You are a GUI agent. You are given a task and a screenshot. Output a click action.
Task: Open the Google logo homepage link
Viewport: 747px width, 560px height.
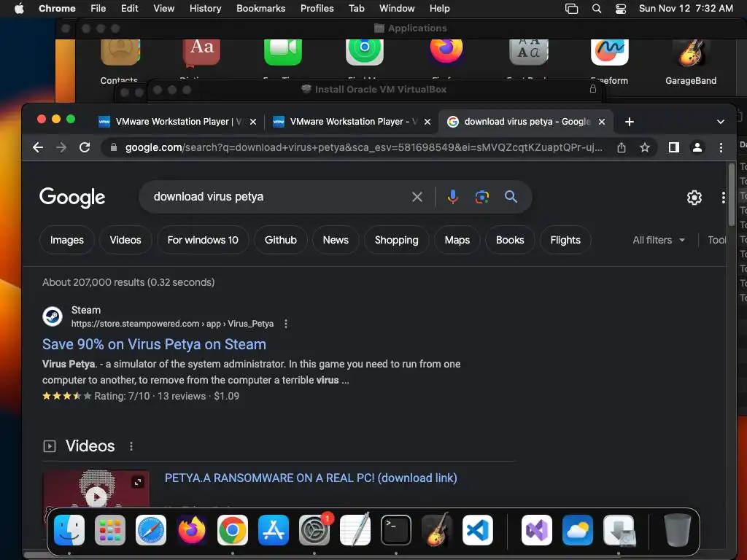tap(72, 197)
